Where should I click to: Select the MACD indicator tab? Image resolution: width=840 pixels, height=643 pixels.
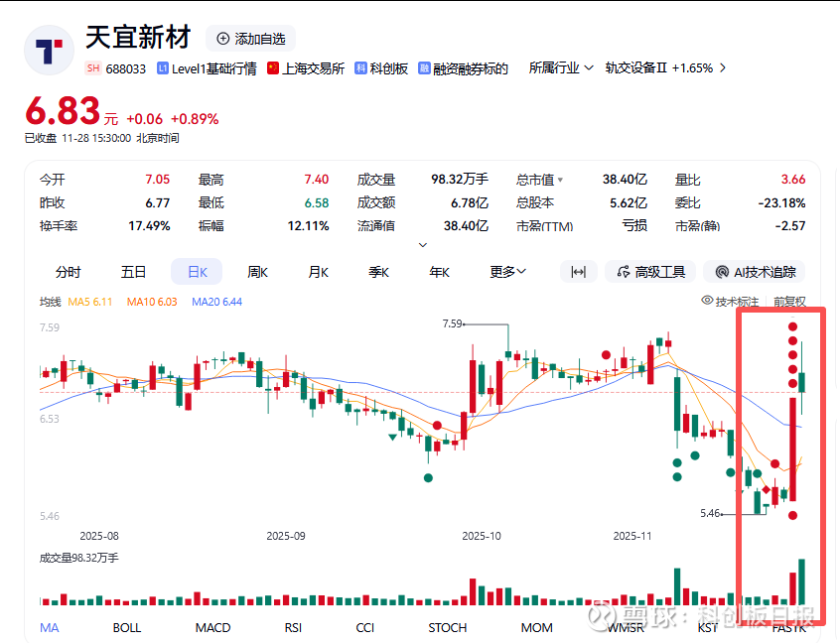point(212,627)
